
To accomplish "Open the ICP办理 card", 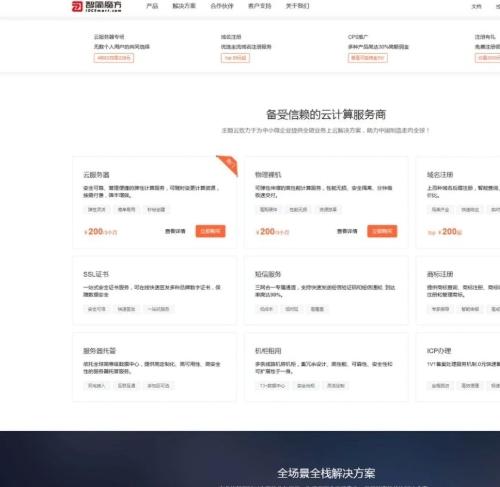I will [458, 367].
